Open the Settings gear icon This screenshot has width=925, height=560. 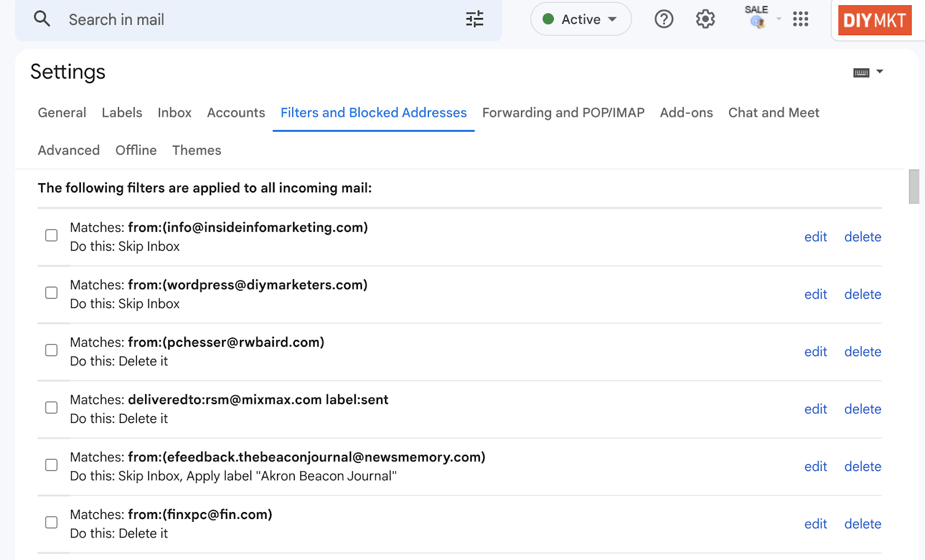tap(705, 19)
